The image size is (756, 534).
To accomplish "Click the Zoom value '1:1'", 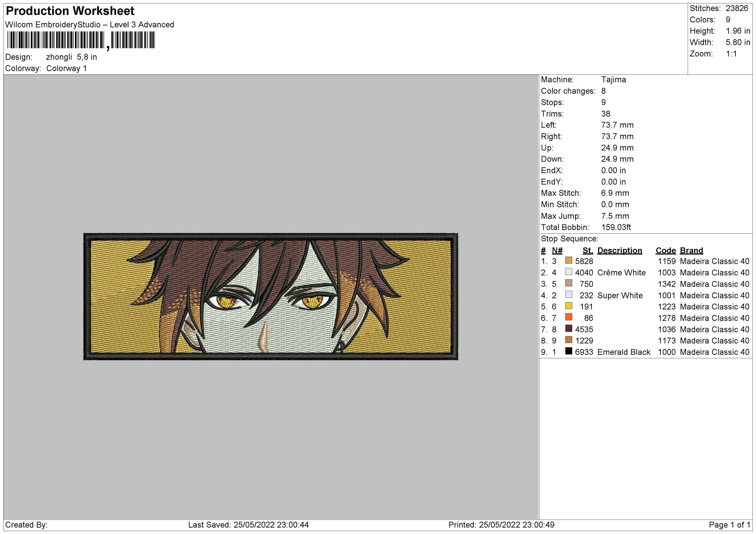I will click(731, 54).
